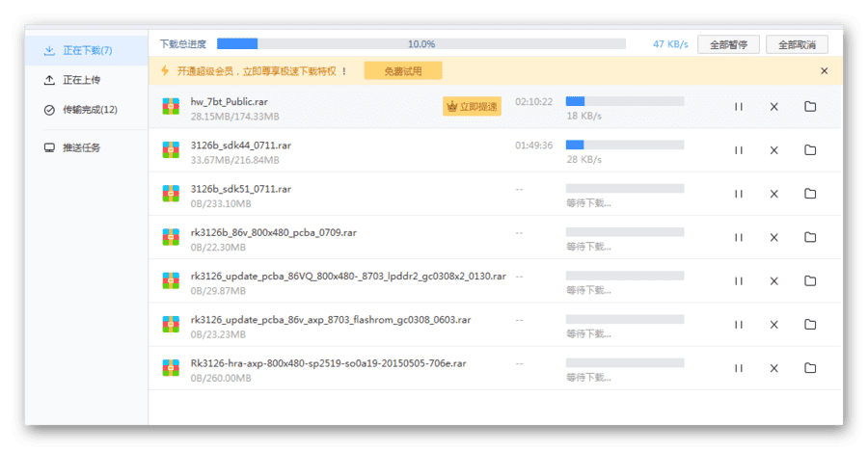
Task: Click the 28 KB/s speed text
Action: pyautogui.click(x=584, y=160)
